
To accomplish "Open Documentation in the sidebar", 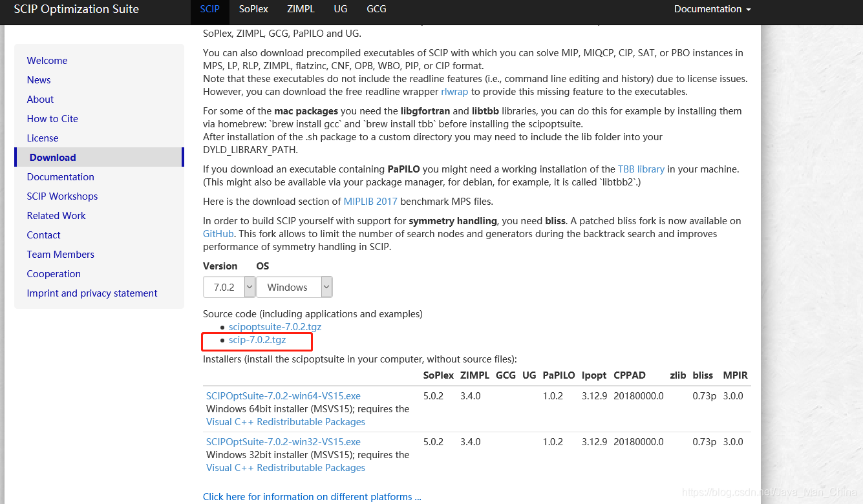I will pyautogui.click(x=61, y=177).
